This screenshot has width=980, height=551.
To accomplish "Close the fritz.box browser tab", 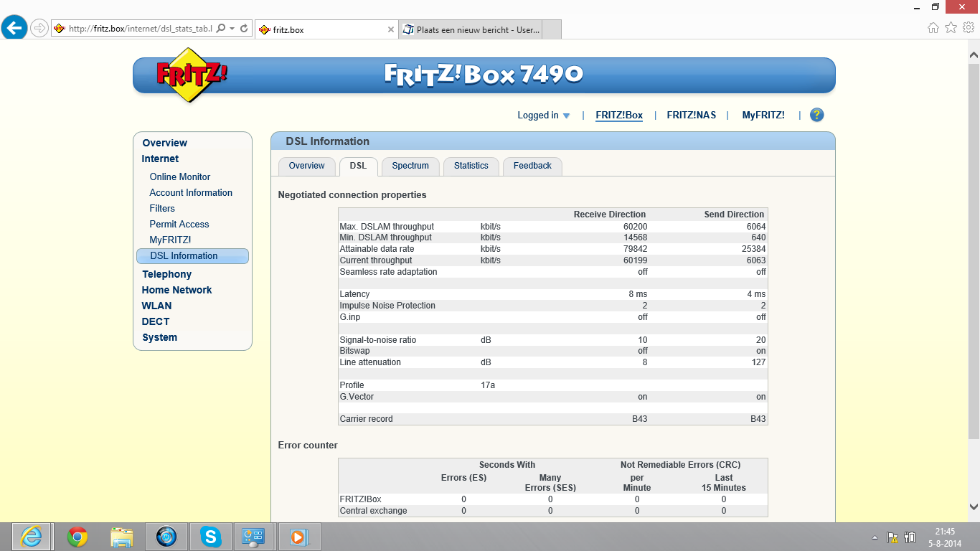I will (x=390, y=29).
